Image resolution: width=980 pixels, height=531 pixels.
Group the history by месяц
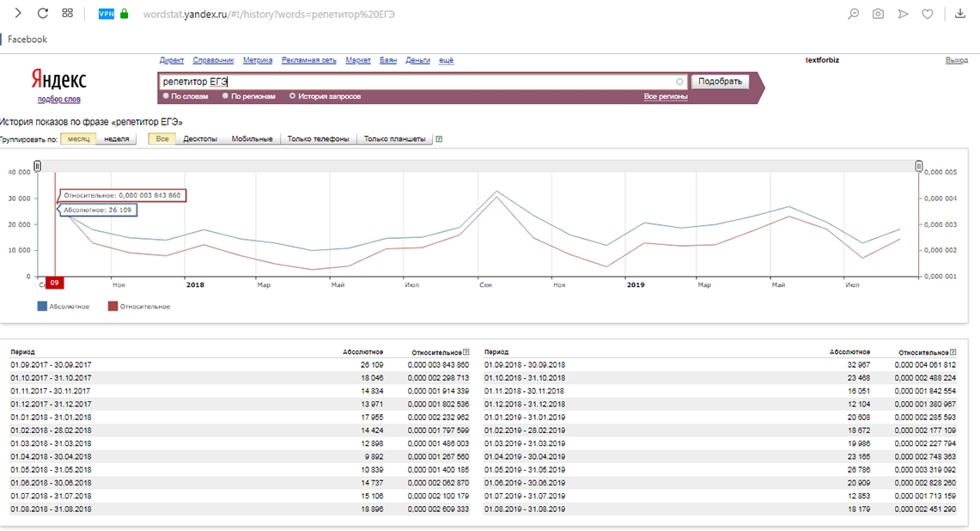pos(79,139)
